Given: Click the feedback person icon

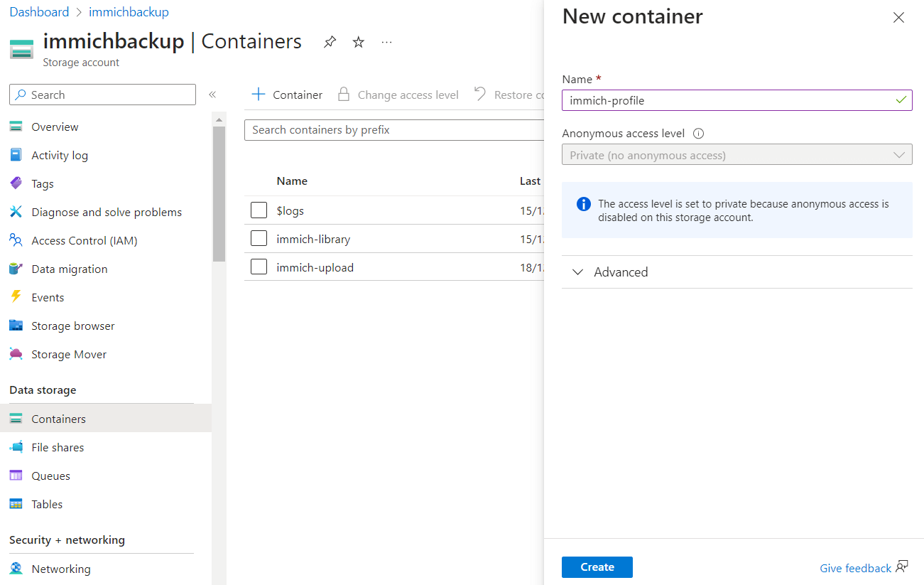Looking at the screenshot, I should pos(902,567).
